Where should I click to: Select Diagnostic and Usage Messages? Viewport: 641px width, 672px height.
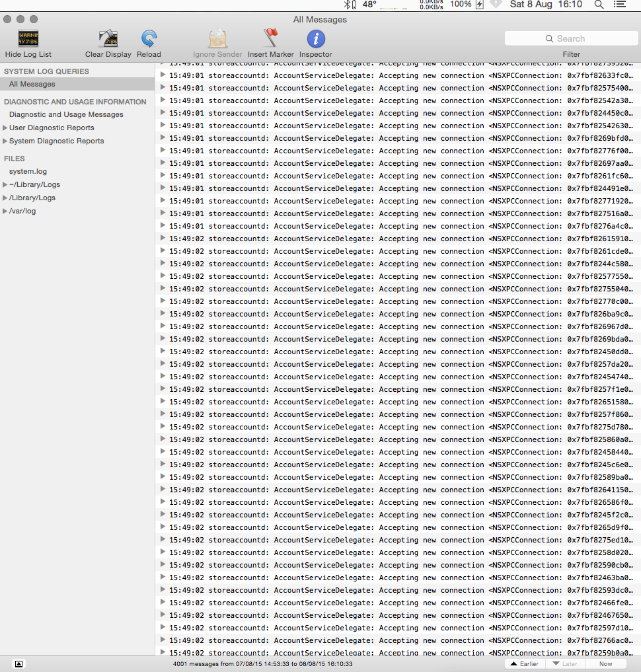(x=67, y=114)
